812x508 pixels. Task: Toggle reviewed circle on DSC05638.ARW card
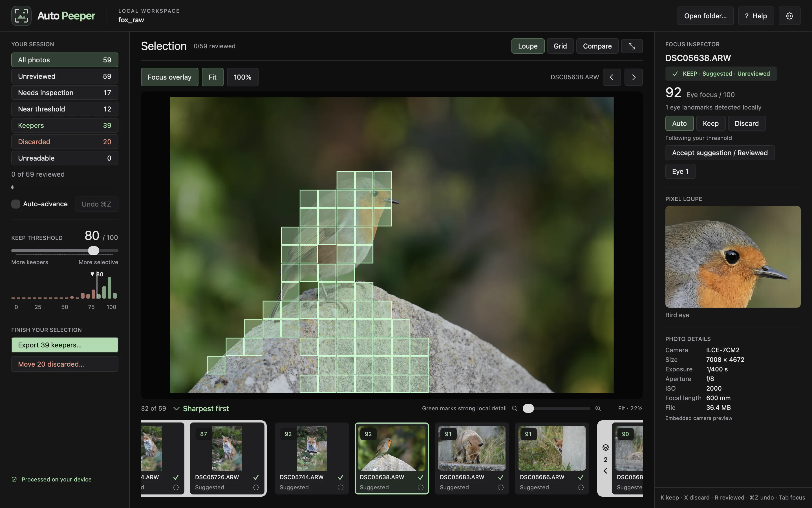pos(420,487)
